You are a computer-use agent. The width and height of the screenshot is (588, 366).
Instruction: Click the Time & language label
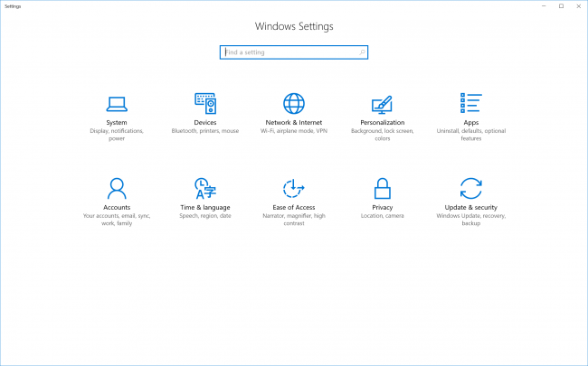pos(205,208)
